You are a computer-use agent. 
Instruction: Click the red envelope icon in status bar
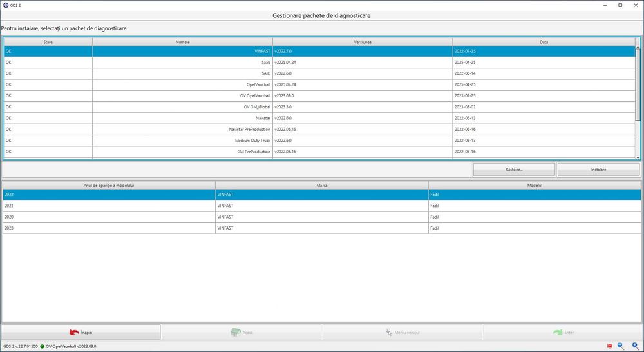[x=609, y=346]
